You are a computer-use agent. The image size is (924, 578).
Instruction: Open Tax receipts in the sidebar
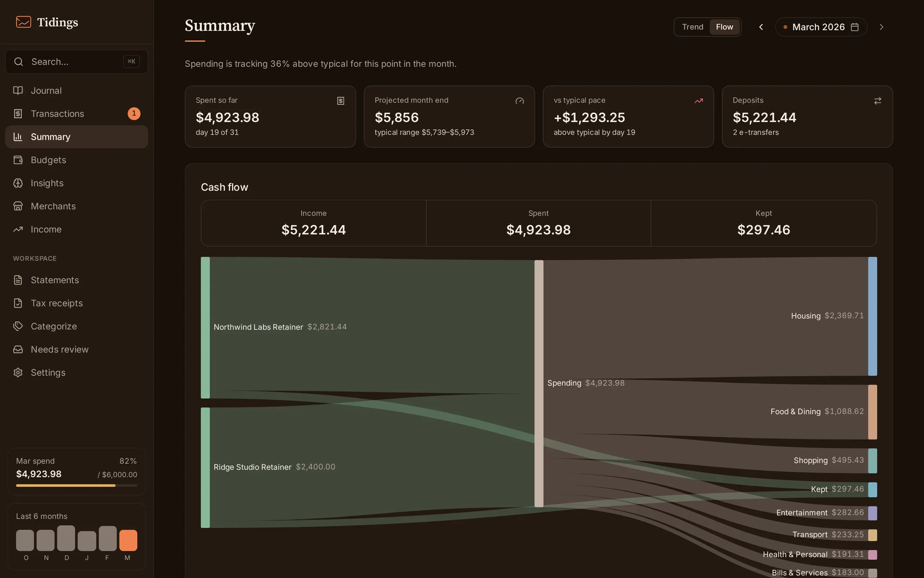(x=77, y=303)
